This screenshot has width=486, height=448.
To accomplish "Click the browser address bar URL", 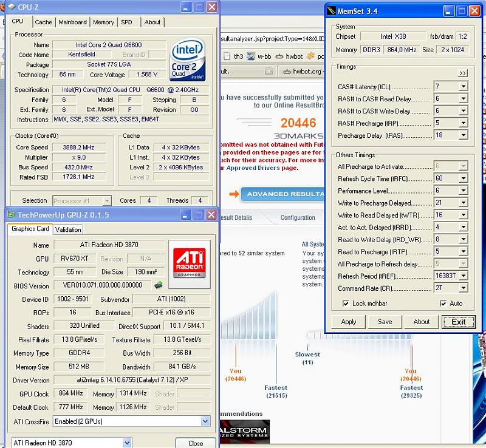I will coord(273,39).
